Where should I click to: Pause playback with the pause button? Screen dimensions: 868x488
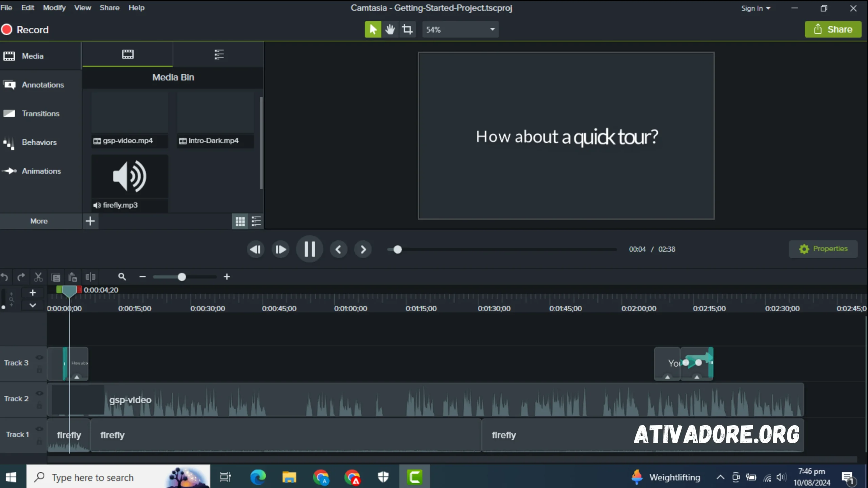pos(310,249)
